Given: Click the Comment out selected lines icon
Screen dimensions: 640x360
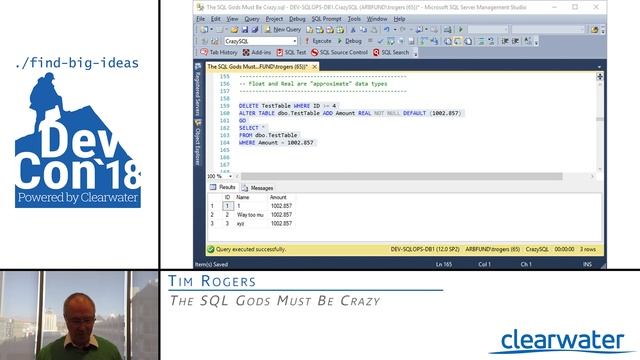Looking at the screenshot, I should (481, 41).
